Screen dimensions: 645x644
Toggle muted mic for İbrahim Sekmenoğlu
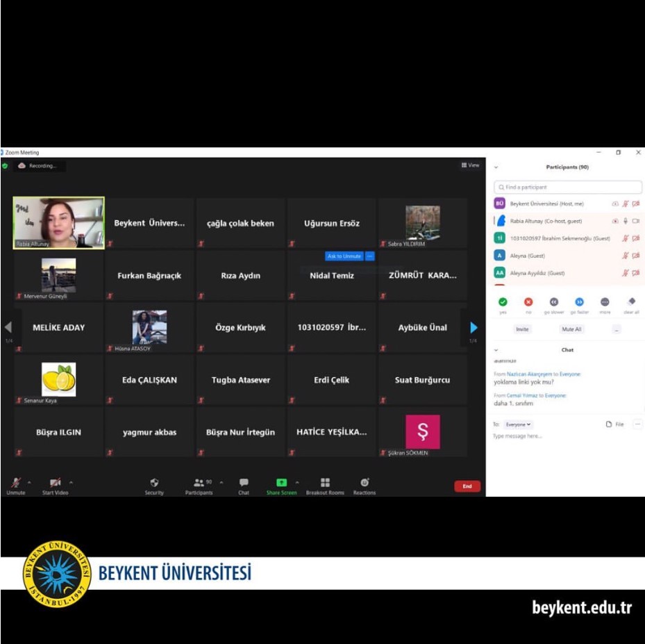click(626, 238)
